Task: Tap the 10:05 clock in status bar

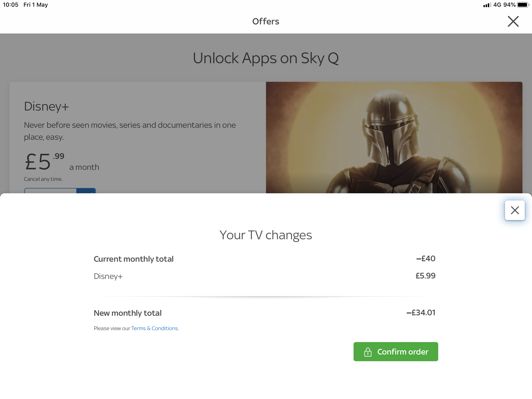Action: (x=11, y=5)
